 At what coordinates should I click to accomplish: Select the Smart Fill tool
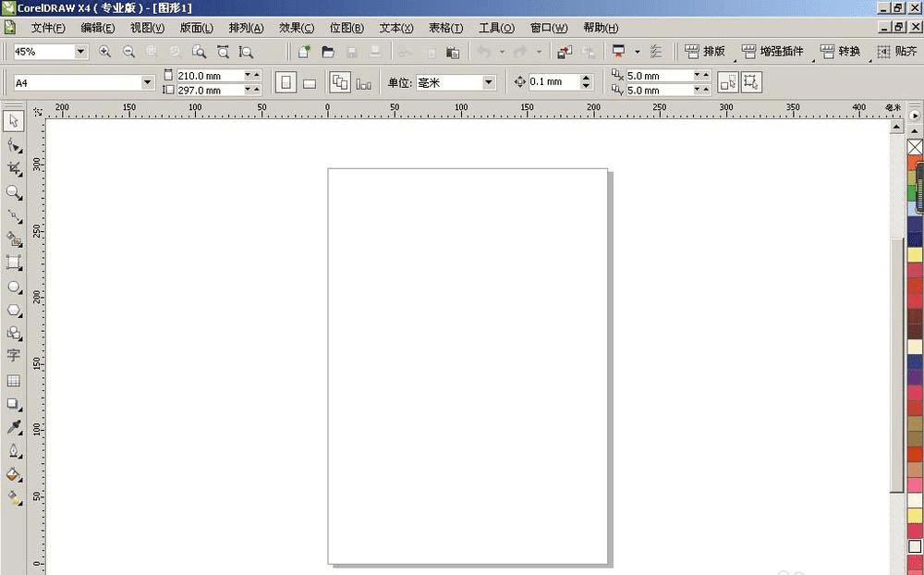14,239
